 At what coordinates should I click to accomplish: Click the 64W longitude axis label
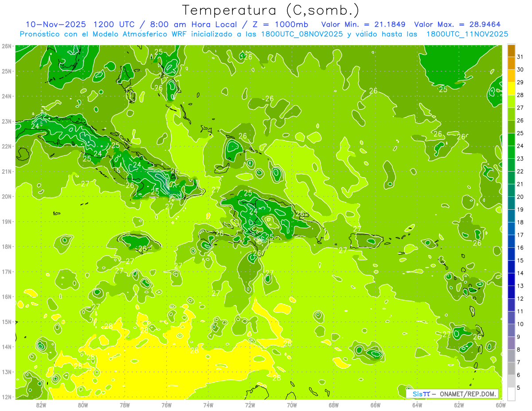417,405
